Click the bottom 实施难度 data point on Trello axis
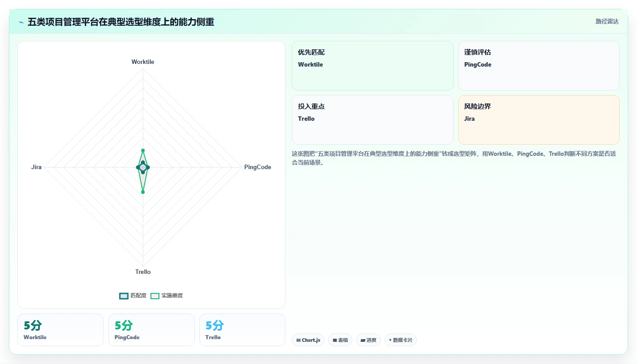The width and height of the screenshot is (637, 364). (143, 192)
